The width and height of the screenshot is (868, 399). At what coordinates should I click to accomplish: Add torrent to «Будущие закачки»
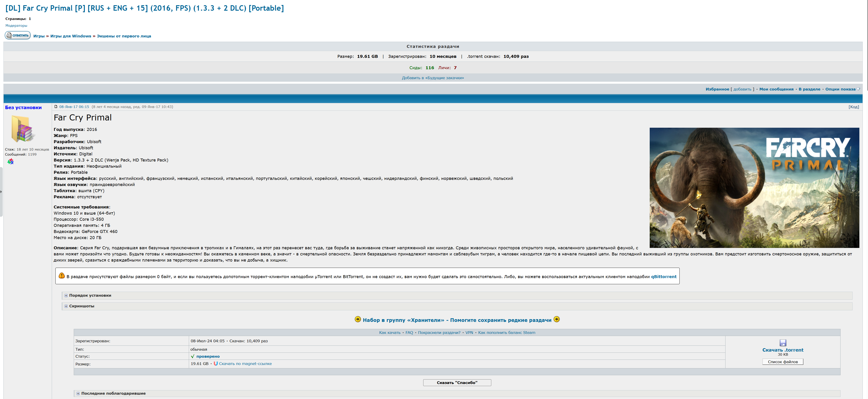click(x=433, y=78)
